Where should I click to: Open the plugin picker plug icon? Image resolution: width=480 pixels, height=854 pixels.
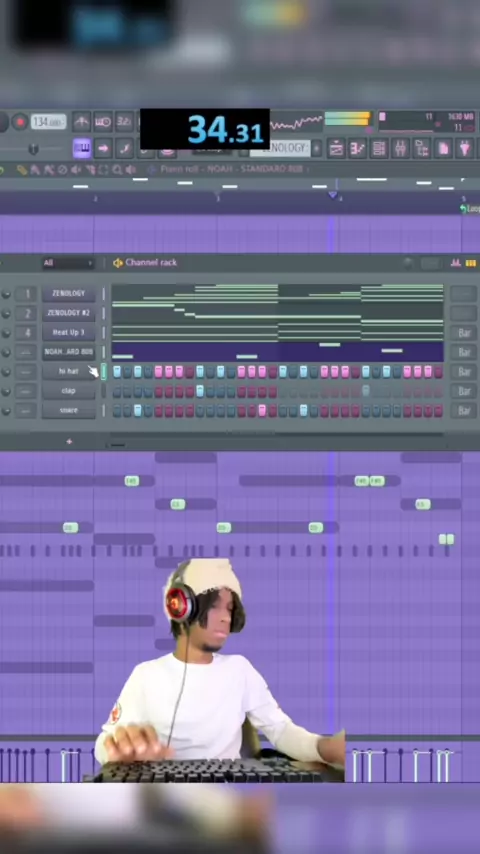click(x=465, y=148)
